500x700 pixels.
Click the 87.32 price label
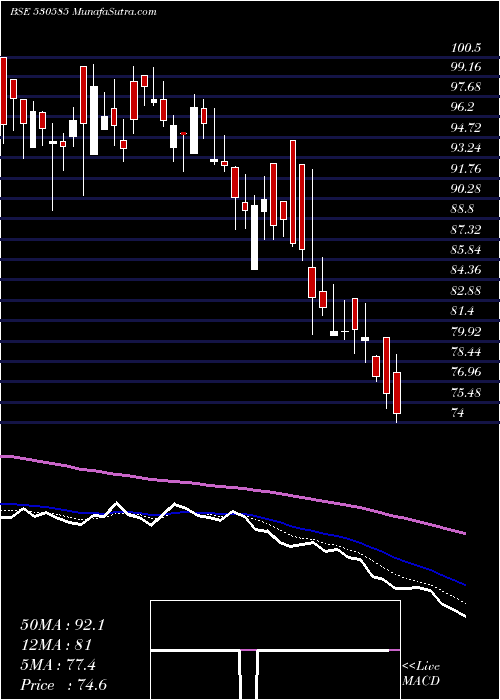coord(466,230)
